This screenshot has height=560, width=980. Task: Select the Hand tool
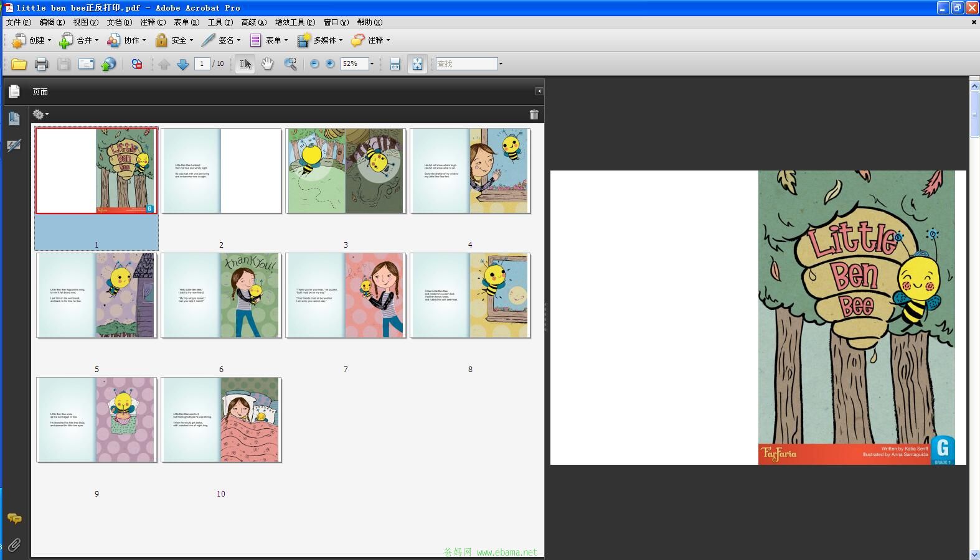(x=267, y=64)
